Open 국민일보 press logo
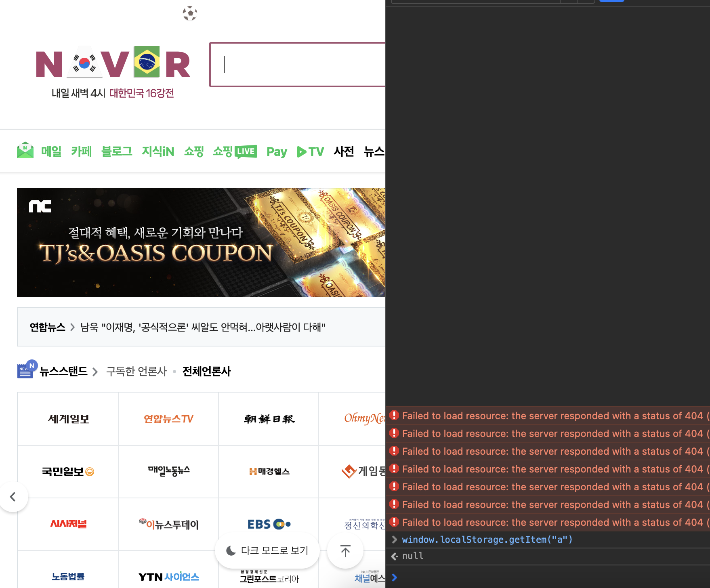710x588 pixels. click(68, 471)
